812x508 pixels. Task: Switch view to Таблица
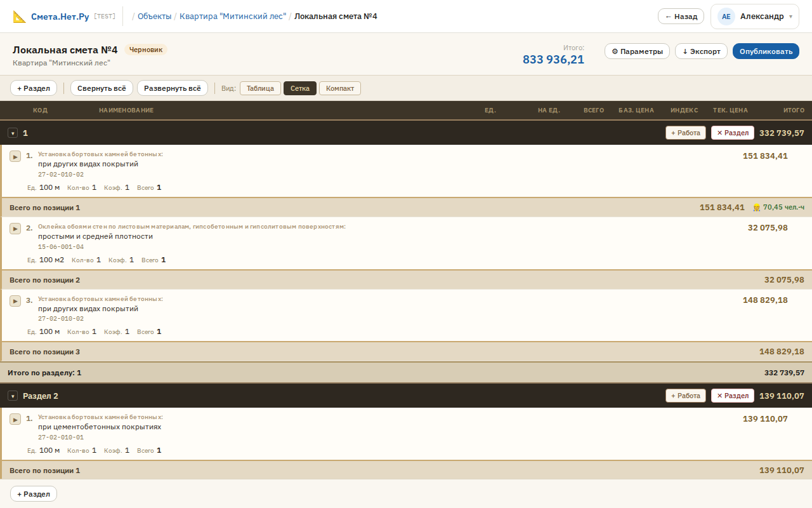pos(260,88)
